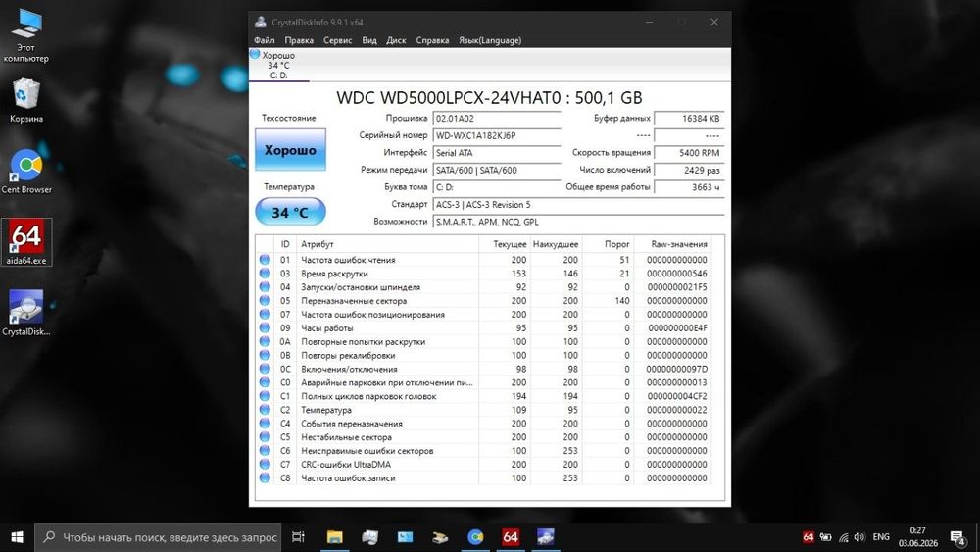
Task: Select the Частота ошибок чтения attribute text
Action: coord(348,260)
